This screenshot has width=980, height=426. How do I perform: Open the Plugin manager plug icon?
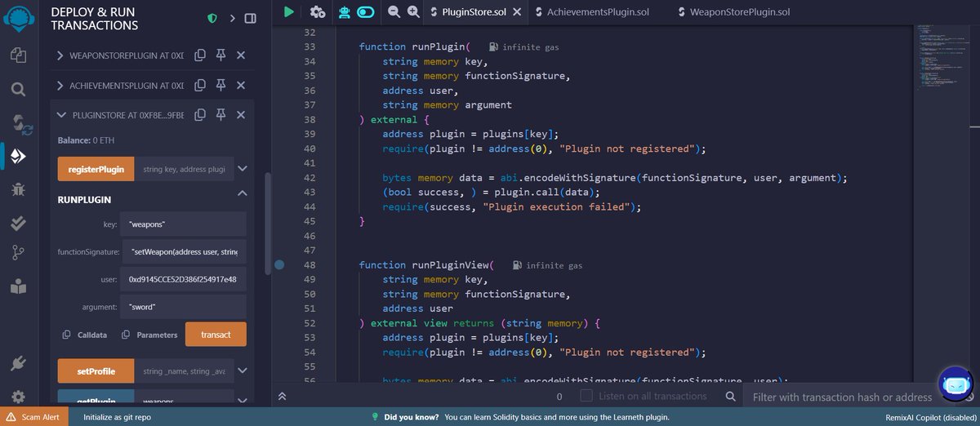[x=17, y=364]
